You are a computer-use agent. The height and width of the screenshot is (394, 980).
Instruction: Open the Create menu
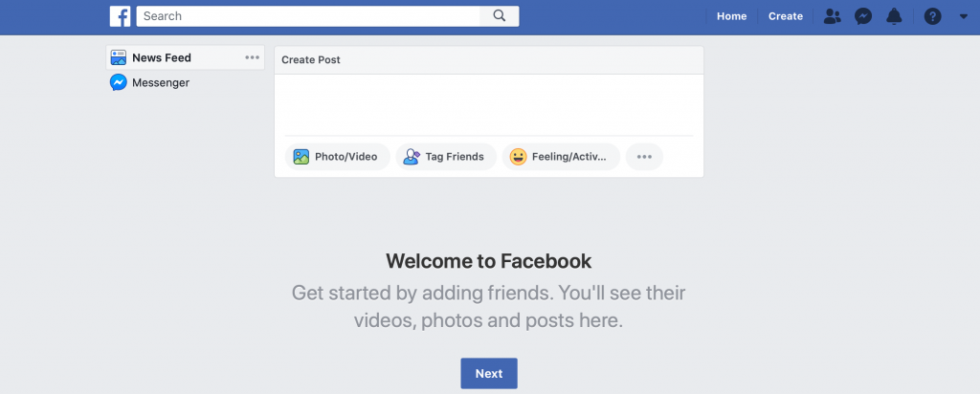(x=786, y=17)
